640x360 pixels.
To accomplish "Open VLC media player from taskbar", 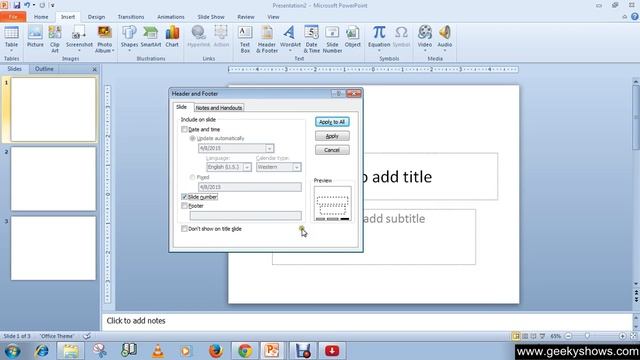I will point(158,351).
